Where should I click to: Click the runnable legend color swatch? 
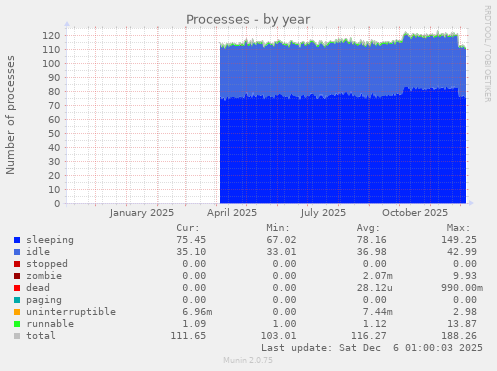tap(17, 324)
